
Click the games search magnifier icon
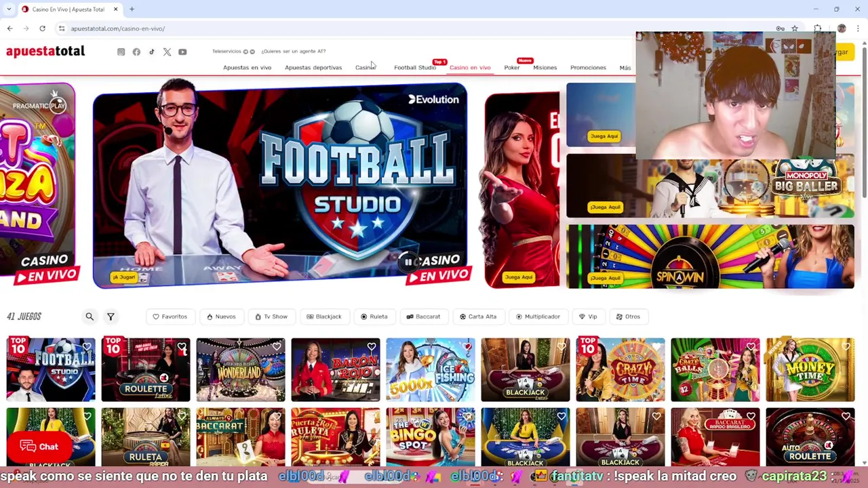(x=90, y=317)
